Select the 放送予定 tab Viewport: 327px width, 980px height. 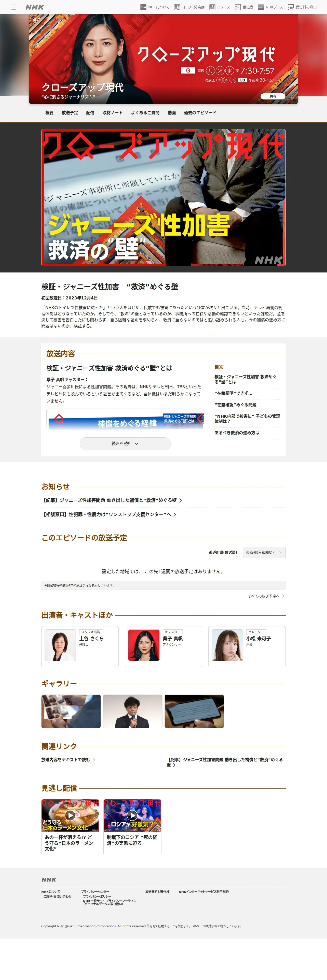coord(70,113)
